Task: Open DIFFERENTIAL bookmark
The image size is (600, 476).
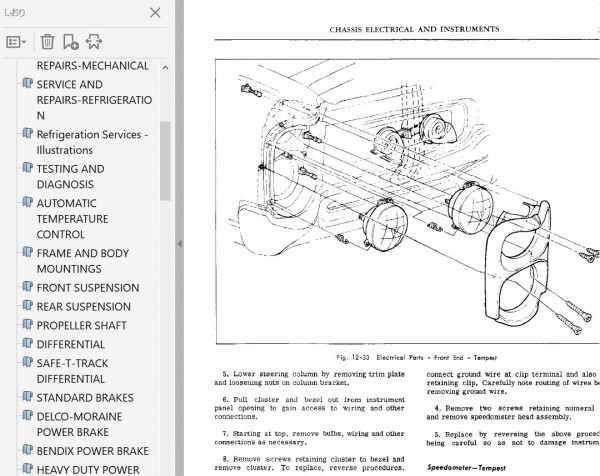Action: [x=70, y=344]
